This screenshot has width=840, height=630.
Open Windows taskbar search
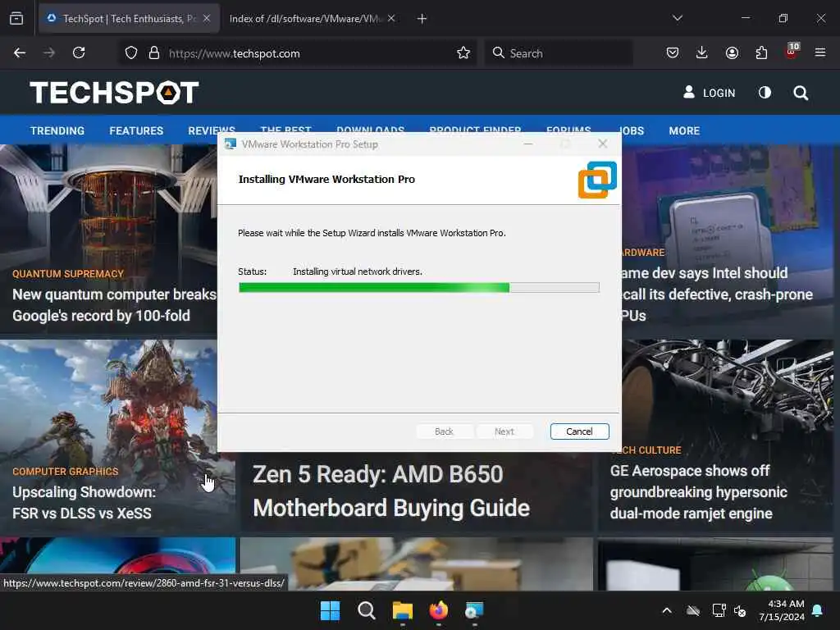point(367,610)
